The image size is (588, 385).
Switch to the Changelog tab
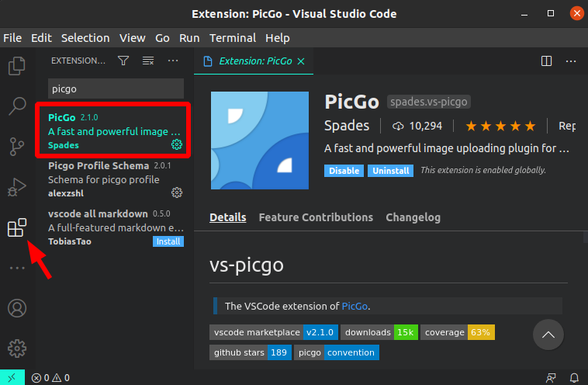tap(413, 217)
